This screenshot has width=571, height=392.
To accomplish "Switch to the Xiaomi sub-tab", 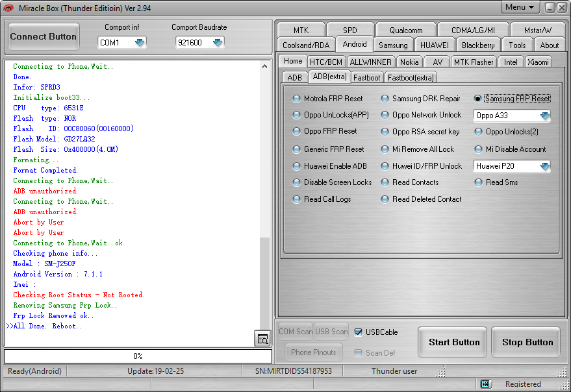I will pos(538,62).
